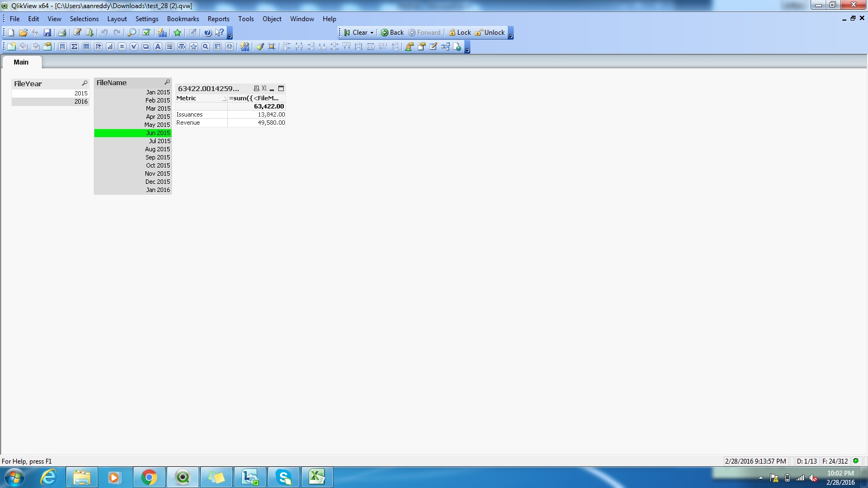Unlock the locked selections
Image resolution: width=868 pixels, height=488 pixels.
(490, 33)
